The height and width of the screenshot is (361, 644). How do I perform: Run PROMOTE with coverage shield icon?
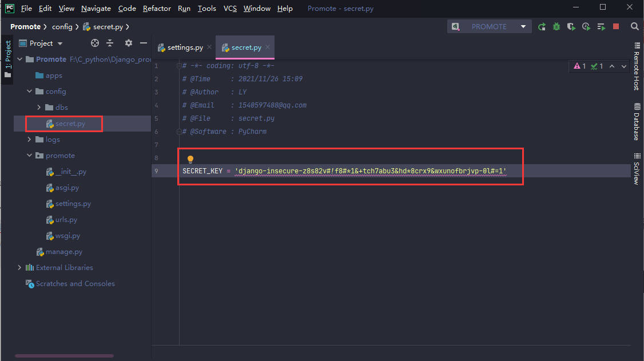[x=571, y=27]
